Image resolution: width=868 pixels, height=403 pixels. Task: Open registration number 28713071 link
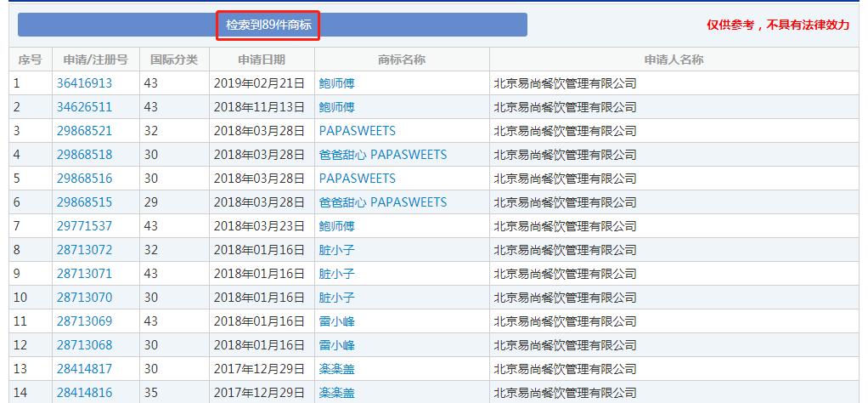[84, 274]
